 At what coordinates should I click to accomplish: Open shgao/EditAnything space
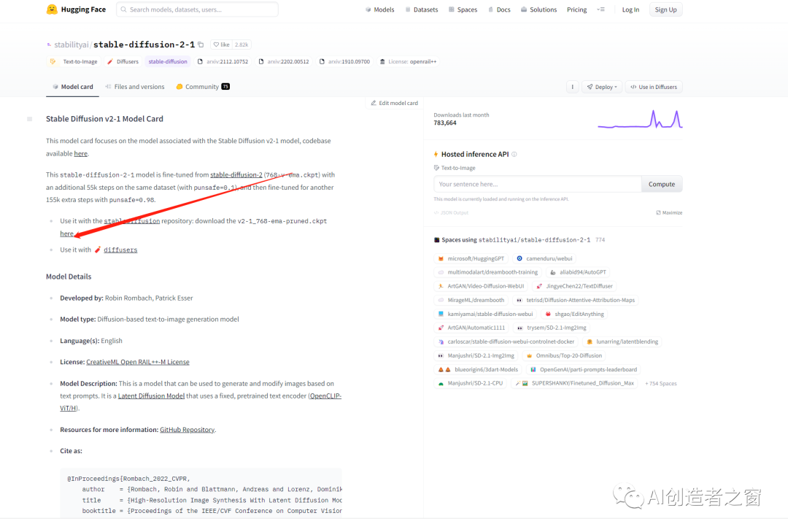(574, 315)
